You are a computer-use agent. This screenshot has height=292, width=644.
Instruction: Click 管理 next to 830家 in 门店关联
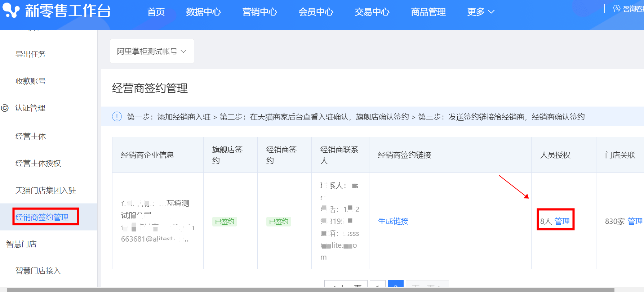635,221
